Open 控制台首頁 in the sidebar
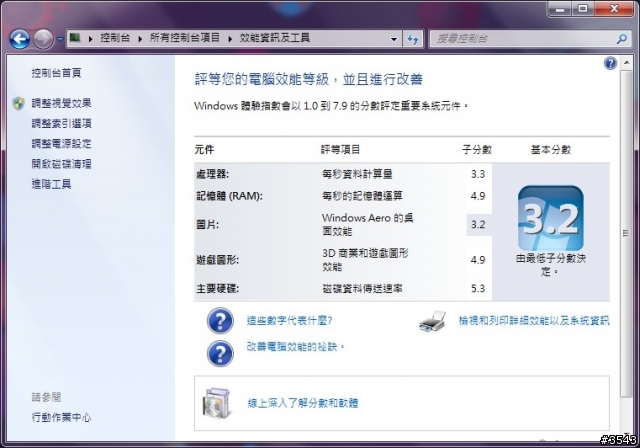The width and height of the screenshot is (640, 448). (56, 73)
